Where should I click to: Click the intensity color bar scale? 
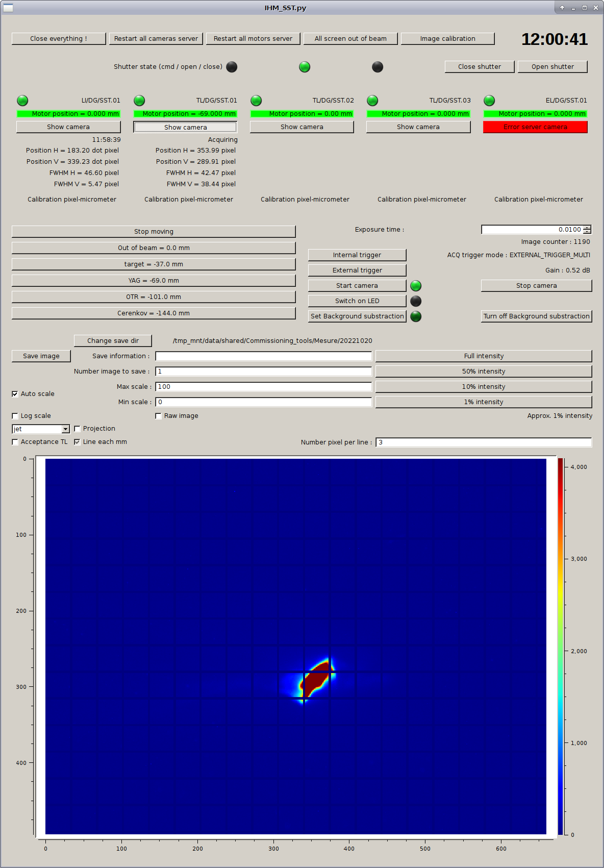click(x=560, y=647)
